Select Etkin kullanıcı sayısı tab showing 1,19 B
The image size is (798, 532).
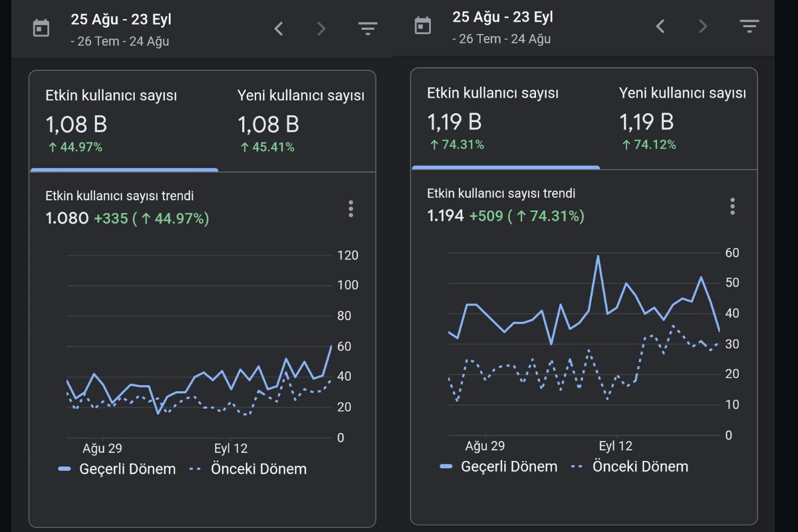[506, 118]
